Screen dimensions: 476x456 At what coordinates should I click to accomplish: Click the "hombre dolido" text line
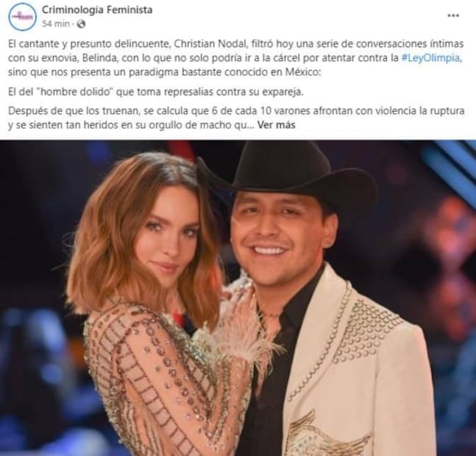click(x=156, y=92)
